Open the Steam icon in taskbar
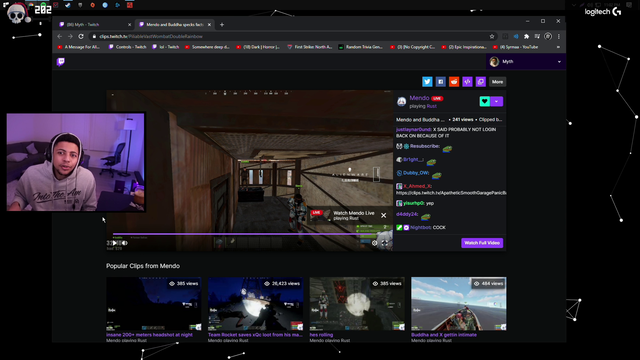This screenshot has width=640, height=360. 68,5
